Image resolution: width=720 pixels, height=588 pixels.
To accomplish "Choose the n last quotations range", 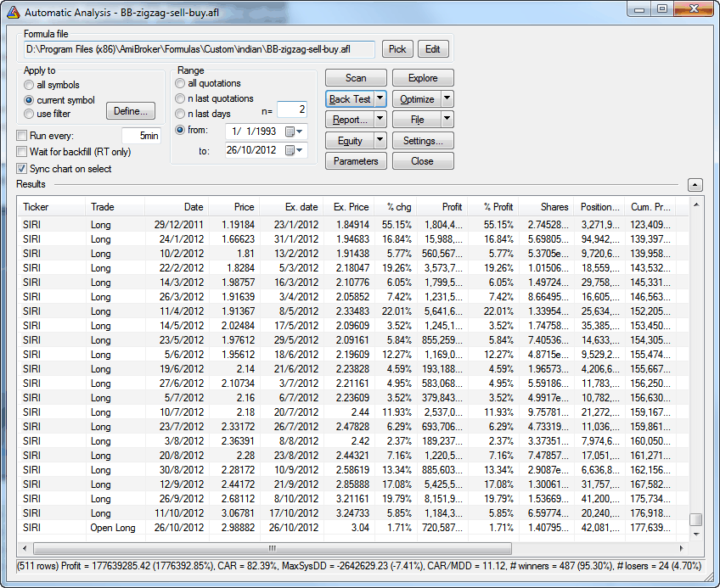I will coord(180,98).
